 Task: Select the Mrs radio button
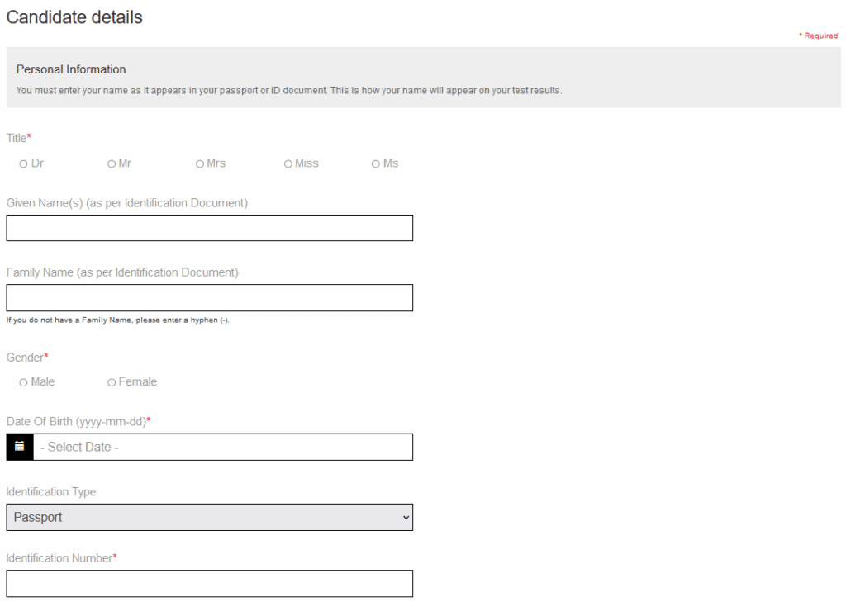200,164
